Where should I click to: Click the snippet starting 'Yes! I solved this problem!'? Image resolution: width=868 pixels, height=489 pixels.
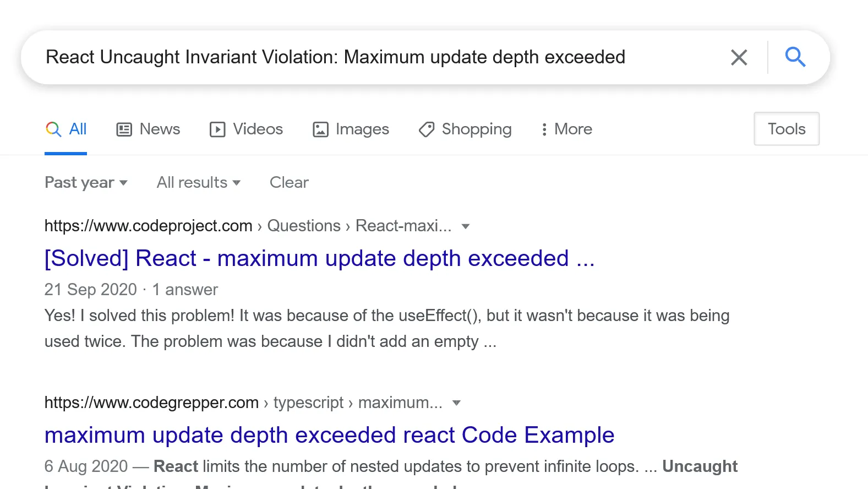(387, 328)
